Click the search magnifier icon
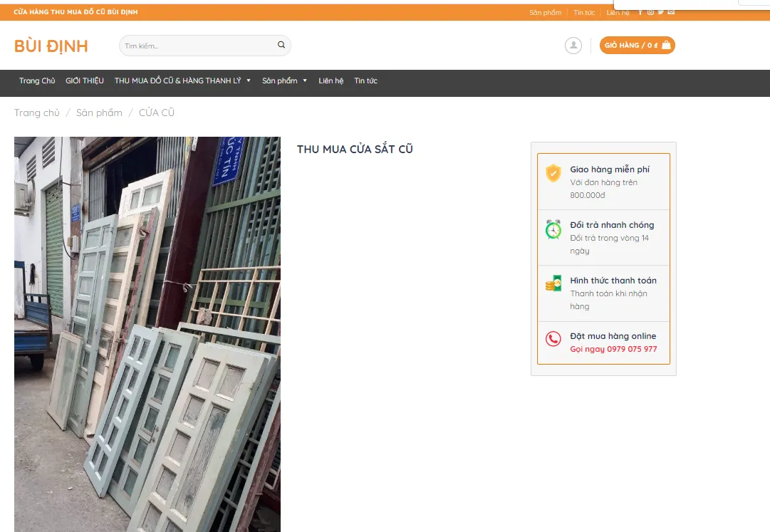The height and width of the screenshot is (532, 770). [281, 46]
